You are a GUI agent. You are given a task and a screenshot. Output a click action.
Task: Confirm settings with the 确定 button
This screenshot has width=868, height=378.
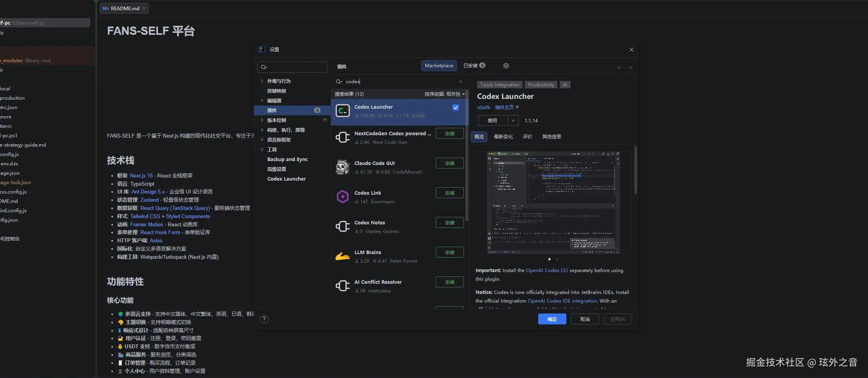pos(552,319)
